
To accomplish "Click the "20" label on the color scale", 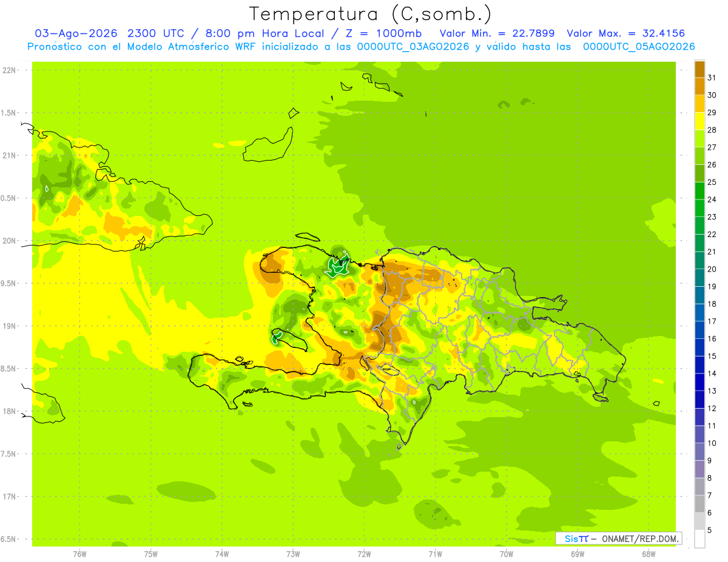I will 712,269.
